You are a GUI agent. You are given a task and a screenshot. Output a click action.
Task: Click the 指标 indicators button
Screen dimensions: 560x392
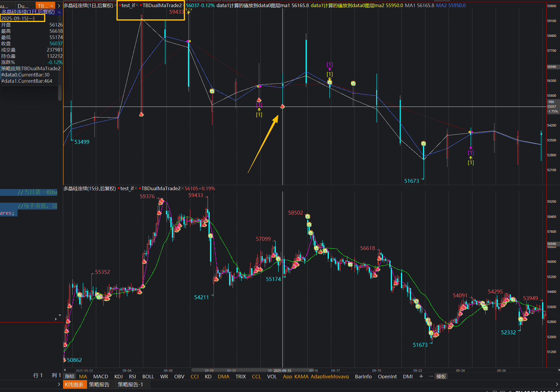click(x=70, y=377)
